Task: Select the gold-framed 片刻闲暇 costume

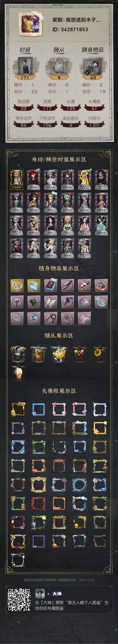Action: click(x=17, y=180)
